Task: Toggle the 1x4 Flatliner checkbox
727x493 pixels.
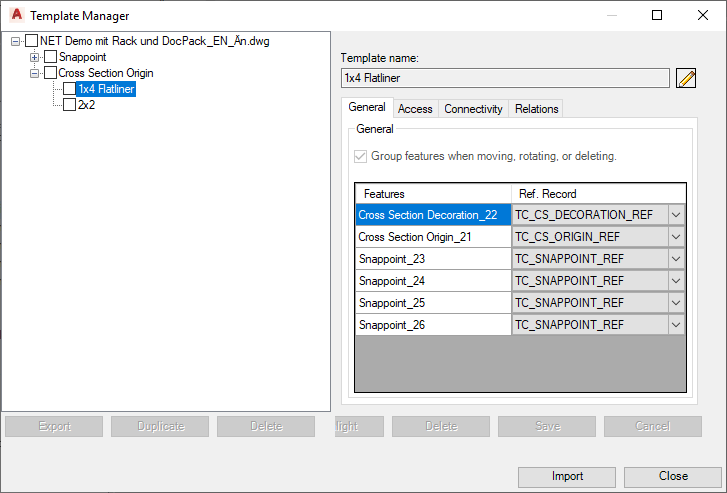Action: pos(69,89)
